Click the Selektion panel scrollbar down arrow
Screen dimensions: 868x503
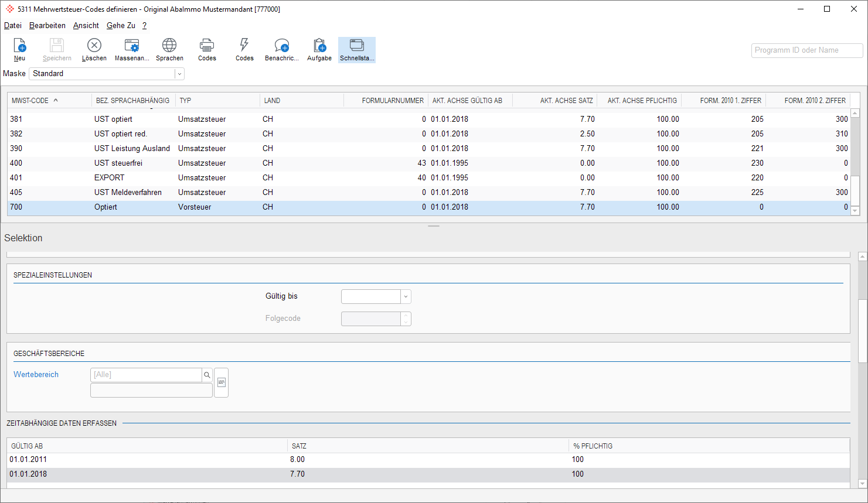click(x=862, y=484)
